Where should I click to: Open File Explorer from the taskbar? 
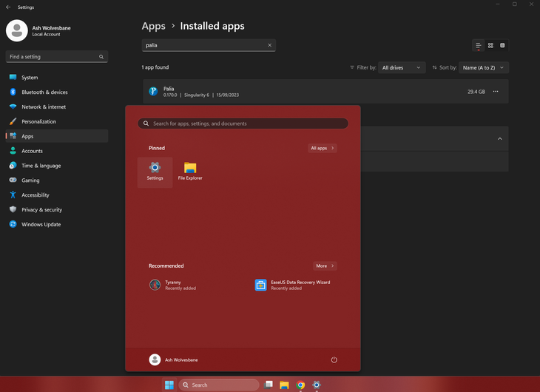tap(284, 385)
